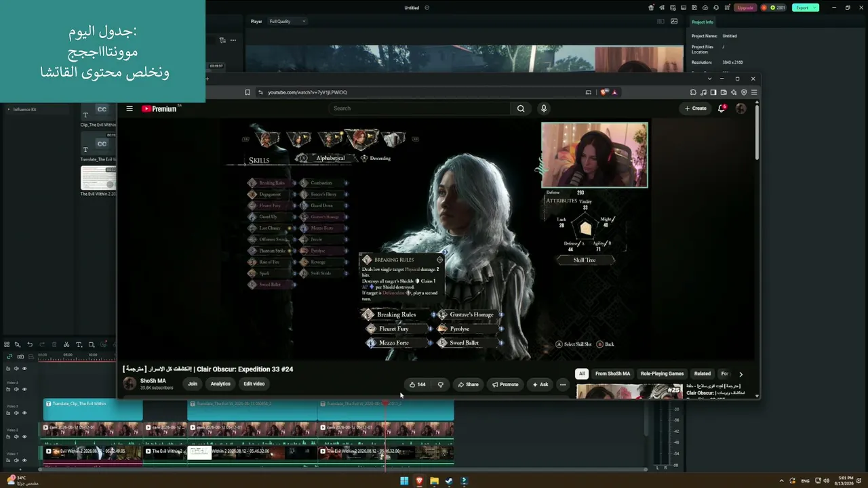
Task: Click the Edit video button
Action: (x=254, y=384)
